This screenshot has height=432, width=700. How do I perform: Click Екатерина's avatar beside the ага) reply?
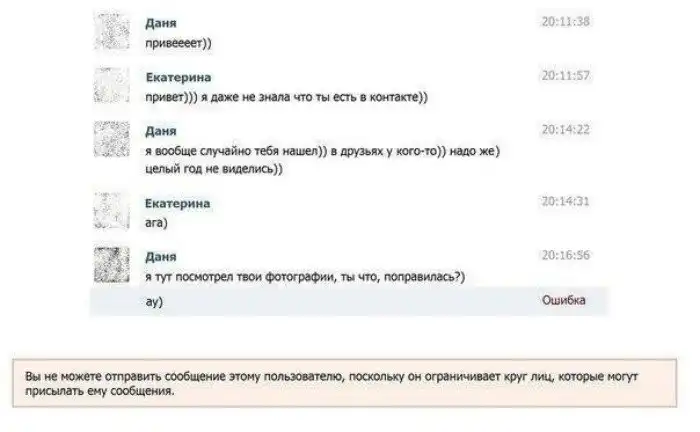pos(112,211)
